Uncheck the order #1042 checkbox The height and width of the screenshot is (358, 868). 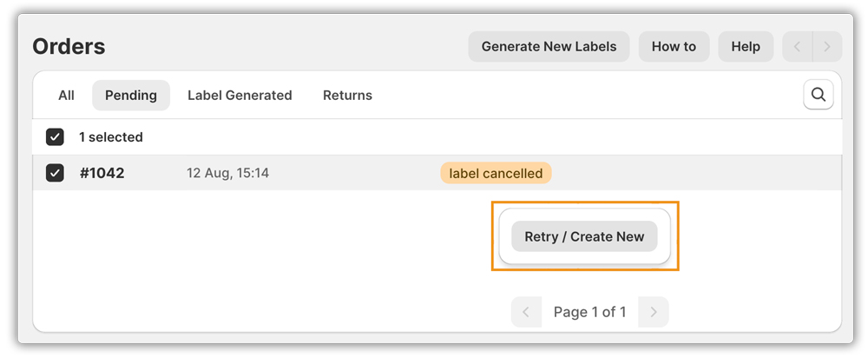[x=55, y=173]
